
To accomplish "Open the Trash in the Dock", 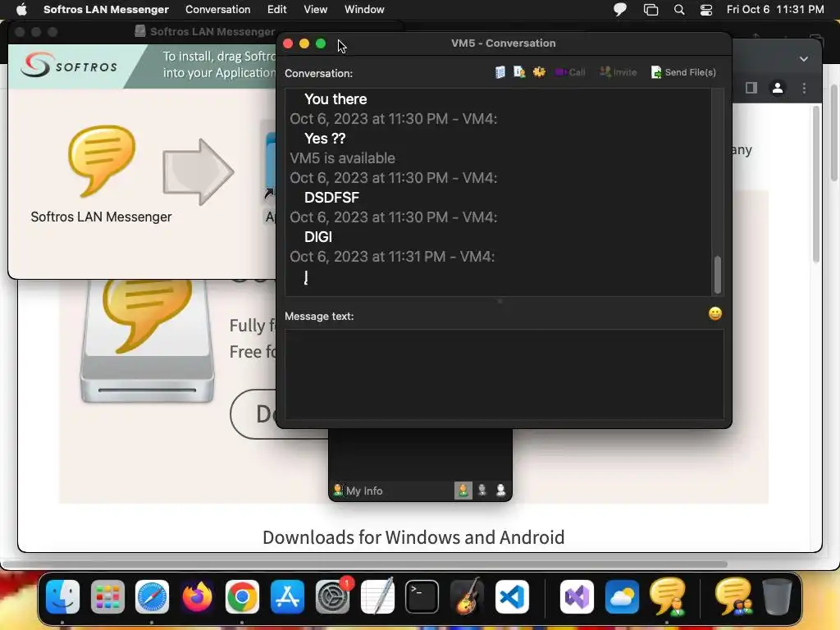I will point(778,596).
